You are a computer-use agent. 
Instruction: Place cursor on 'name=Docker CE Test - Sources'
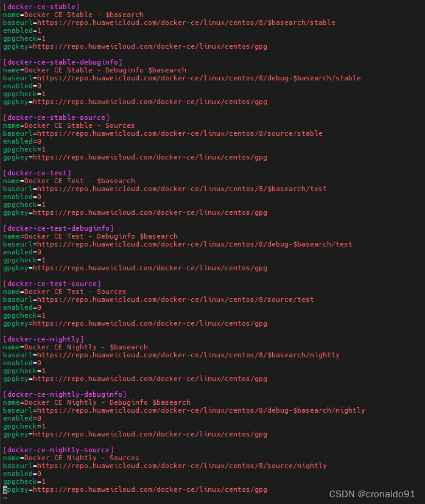coord(65,292)
